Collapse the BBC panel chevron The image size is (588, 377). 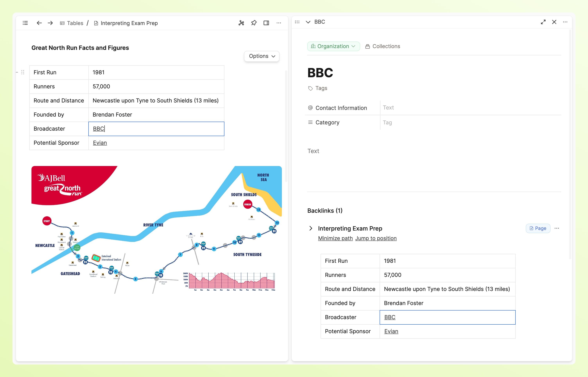point(308,22)
